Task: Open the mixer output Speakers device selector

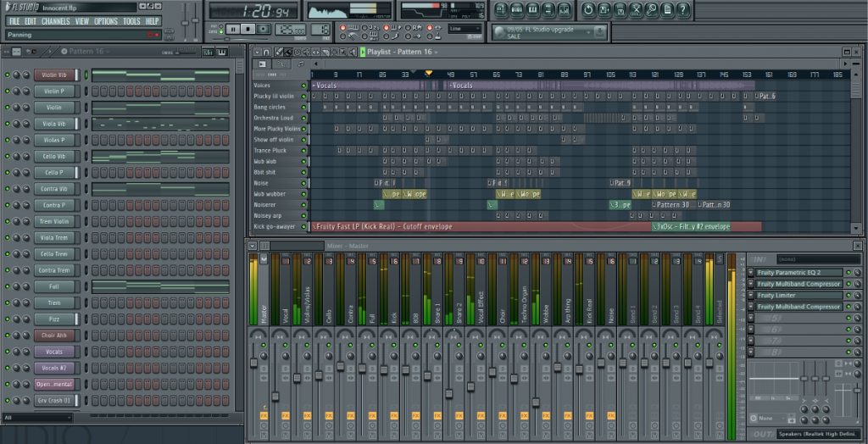Action: click(818, 434)
